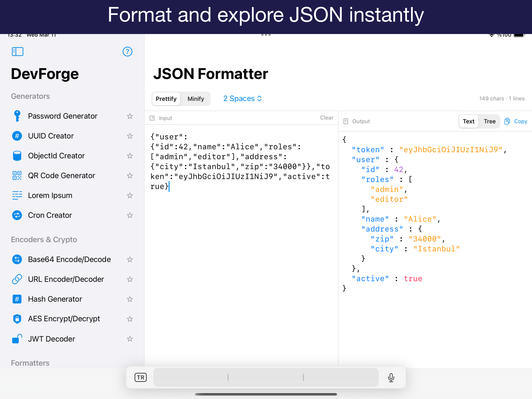Viewport: 532px width, 399px height.
Task: Favorite QR Code Generator with its star
Action: click(x=130, y=176)
